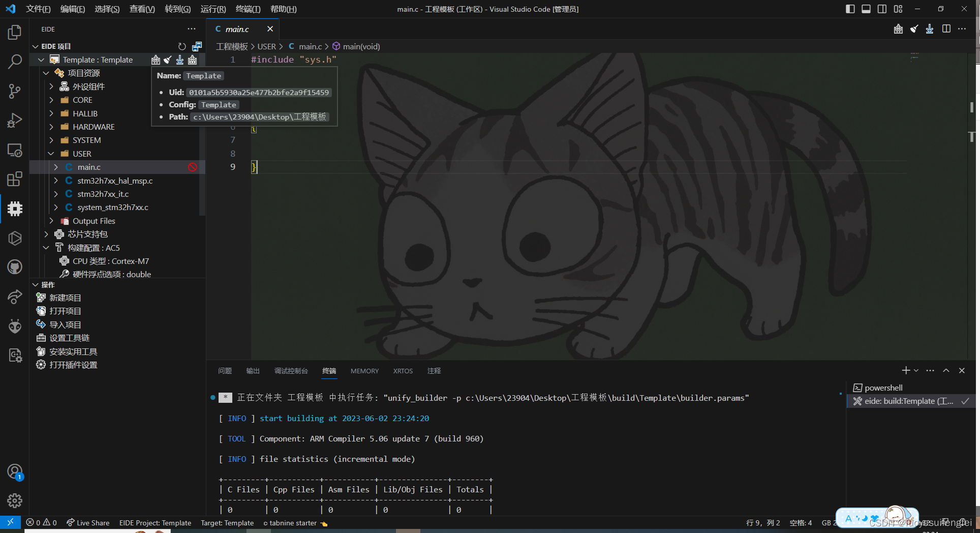Expand the Output Files node
Screen dimensions: 980x533
coord(51,221)
